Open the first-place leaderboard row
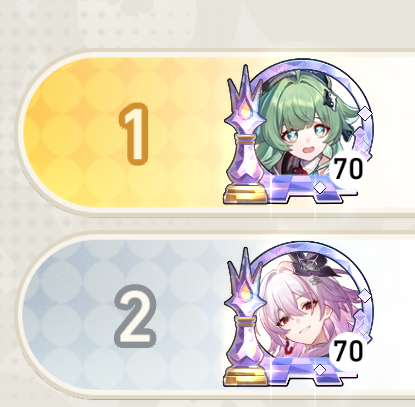Viewport: 415px width, 407px height. 217,133
